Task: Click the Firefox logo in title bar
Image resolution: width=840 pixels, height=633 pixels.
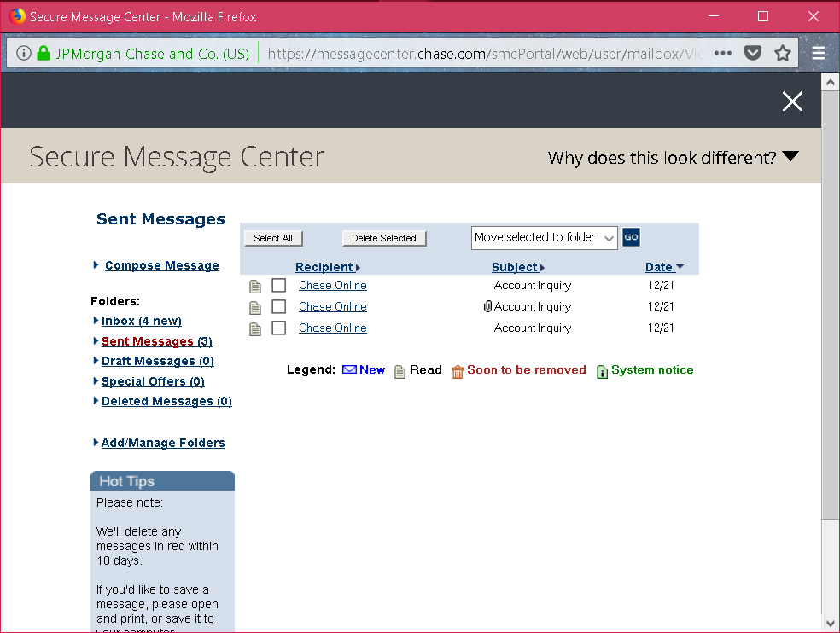Action: [x=16, y=16]
